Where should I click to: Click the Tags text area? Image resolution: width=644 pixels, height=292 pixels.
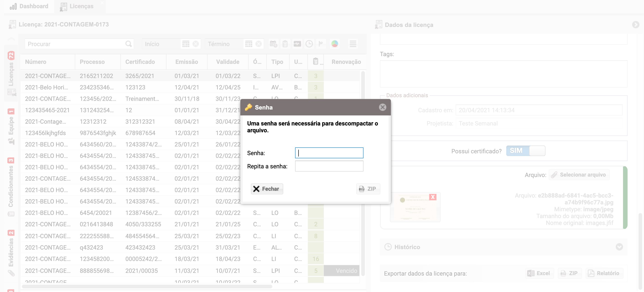click(x=504, y=74)
